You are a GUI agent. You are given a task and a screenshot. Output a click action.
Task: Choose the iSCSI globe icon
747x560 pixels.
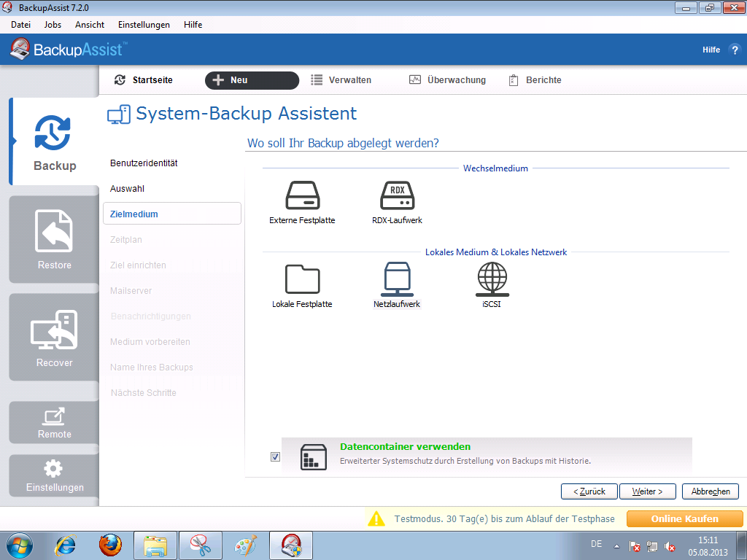tap(492, 279)
